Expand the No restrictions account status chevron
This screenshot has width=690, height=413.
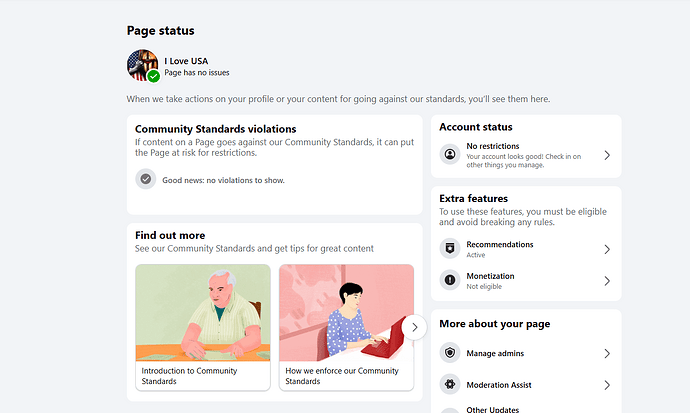607,155
